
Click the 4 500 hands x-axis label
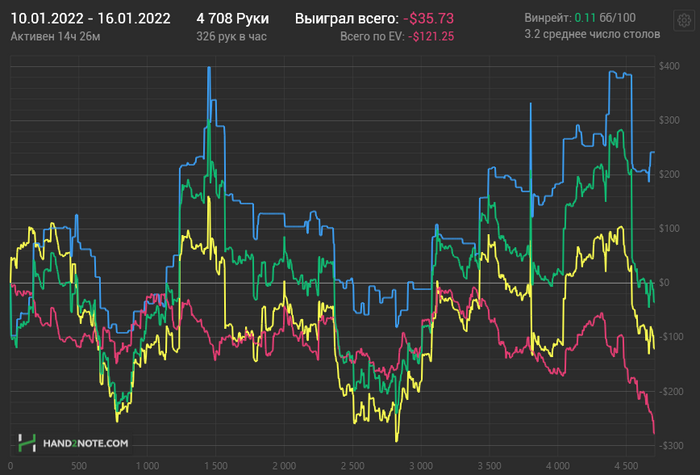pyautogui.click(x=626, y=466)
